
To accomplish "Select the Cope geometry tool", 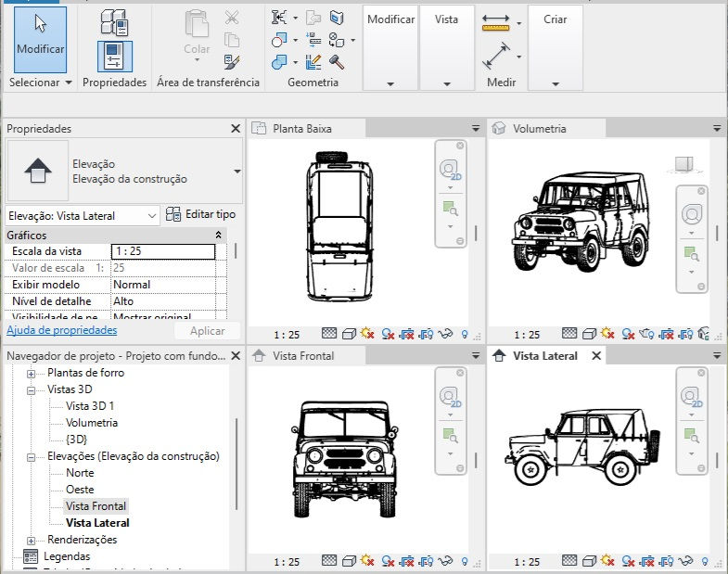I will pyautogui.click(x=279, y=18).
